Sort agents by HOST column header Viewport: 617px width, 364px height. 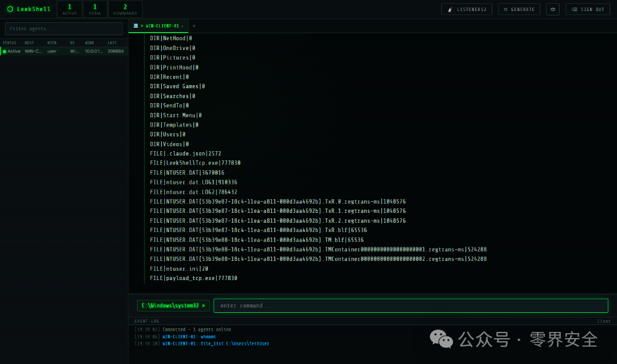coord(29,43)
